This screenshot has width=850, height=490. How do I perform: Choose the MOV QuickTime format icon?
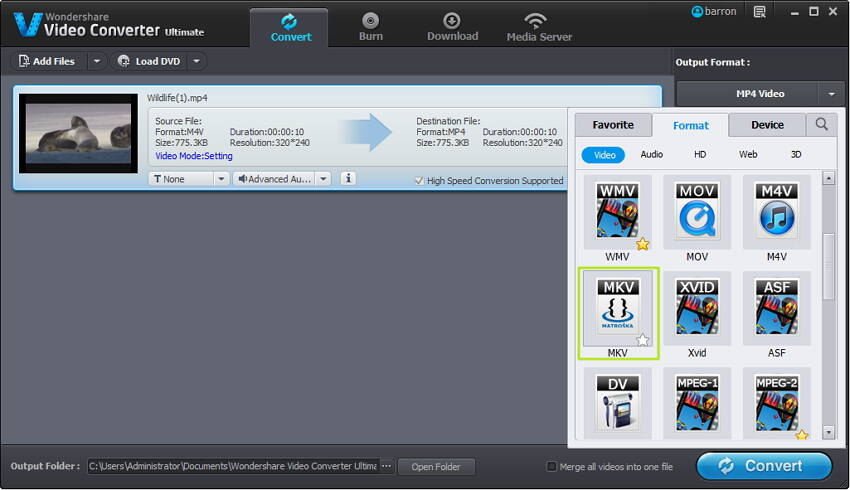pyautogui.click(x=697, y=211)
